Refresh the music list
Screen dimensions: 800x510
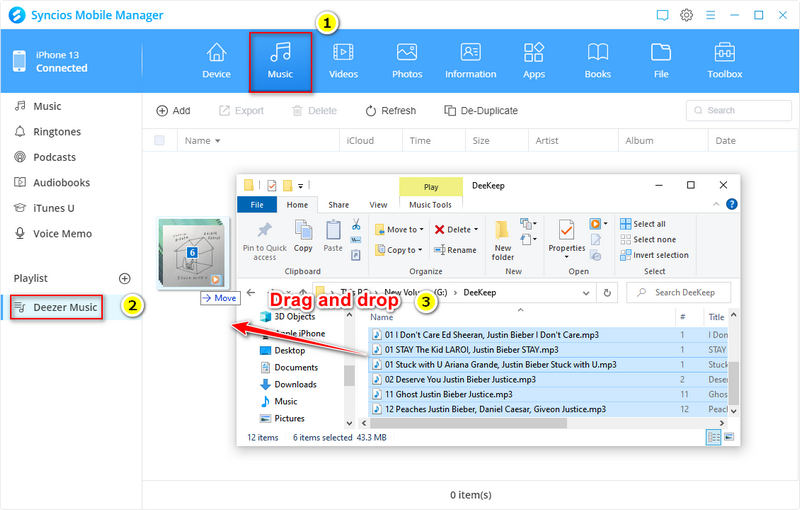point(391,111)
